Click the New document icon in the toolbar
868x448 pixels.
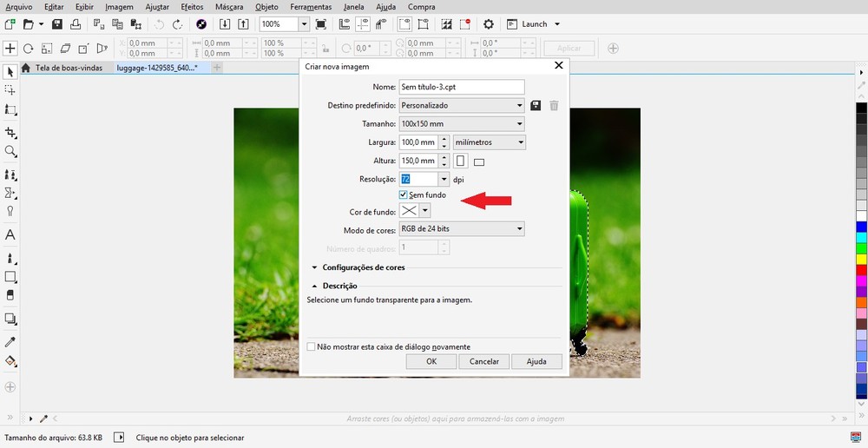[x=10, y=23]
